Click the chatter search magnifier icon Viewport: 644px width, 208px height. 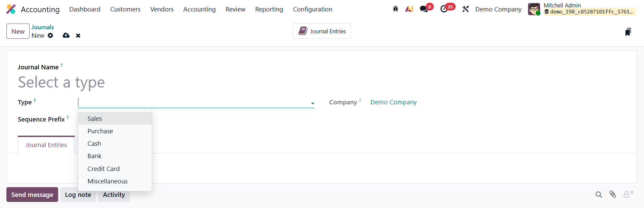[x=599, y=195]
